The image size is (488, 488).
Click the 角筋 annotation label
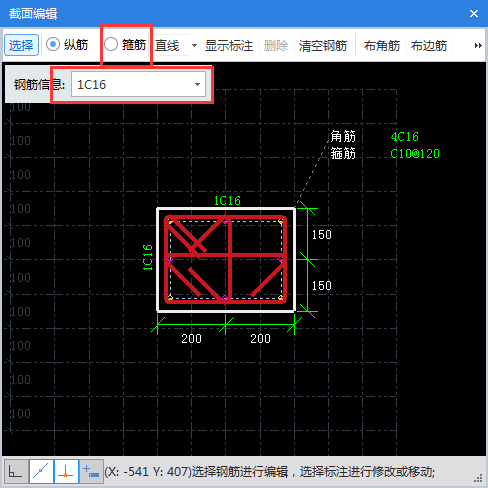pos(343,136)
